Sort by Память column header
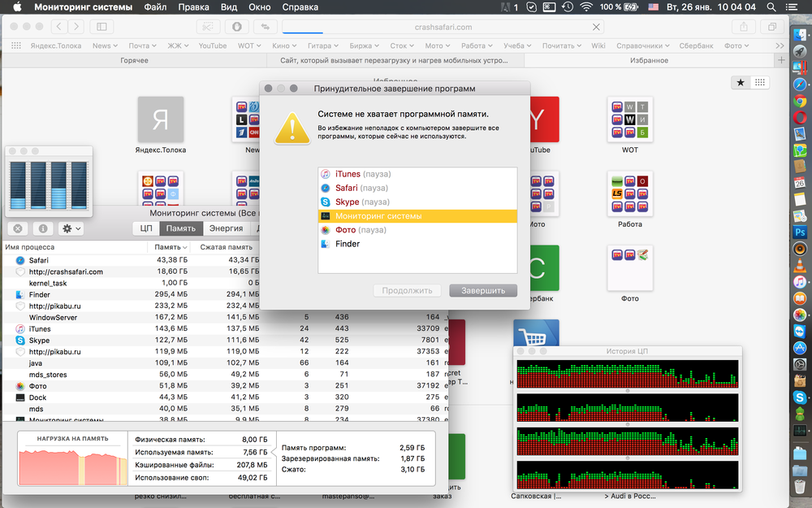Image resolution: width=812 pixels, height=508 pixels. (x=171, y=247)
